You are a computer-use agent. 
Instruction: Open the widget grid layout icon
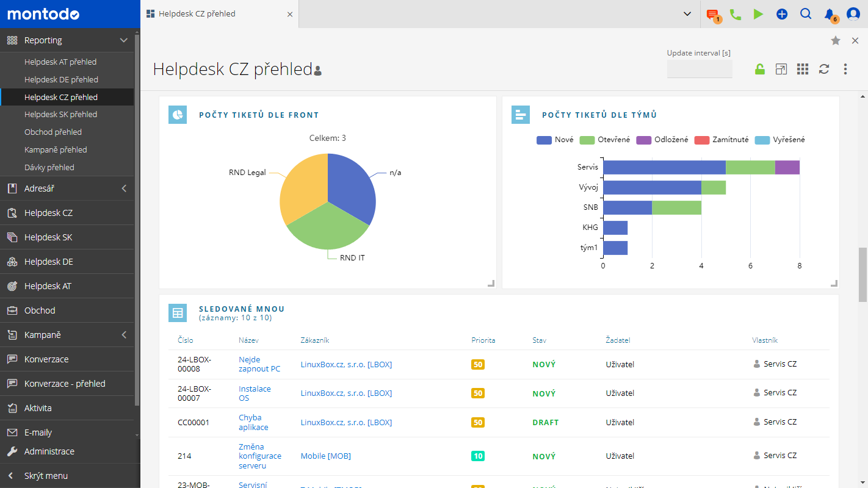pos(803,69)
